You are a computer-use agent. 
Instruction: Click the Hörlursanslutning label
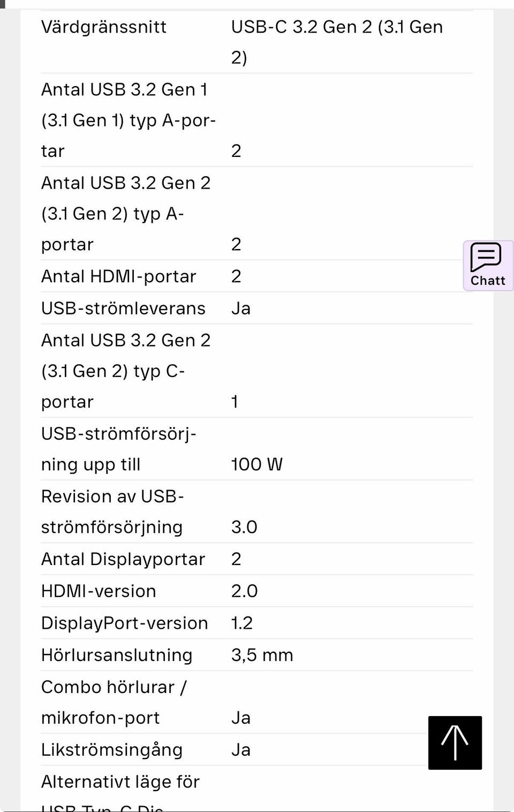tap(117, 655)
